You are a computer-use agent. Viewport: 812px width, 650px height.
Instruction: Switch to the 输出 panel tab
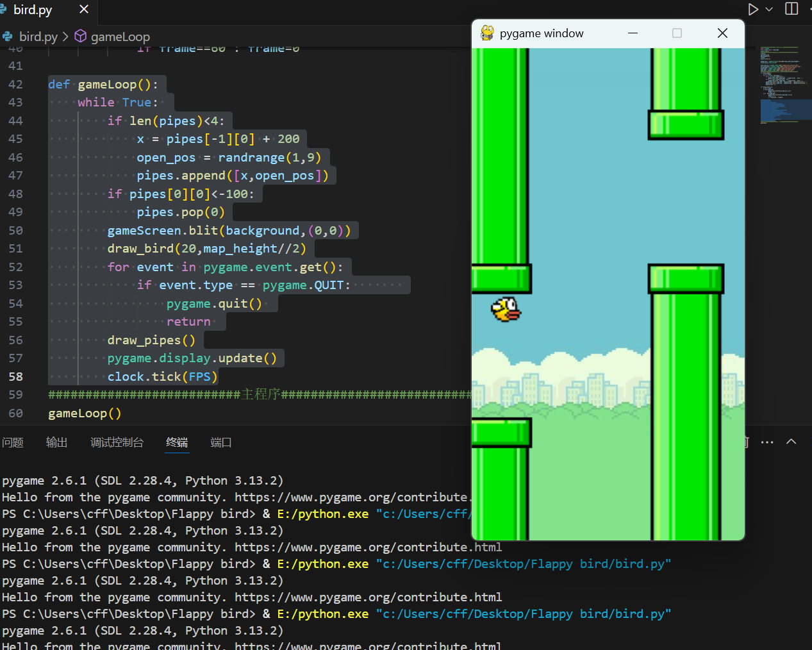click(x=56, y=442)
